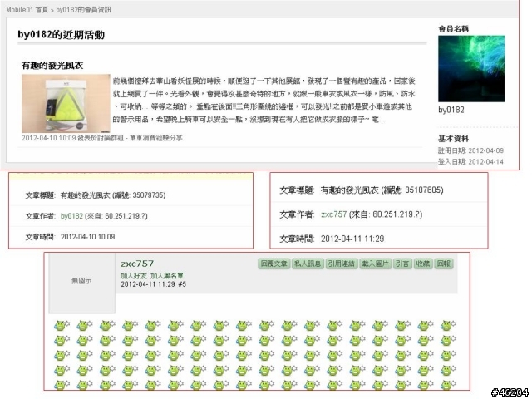
Task: Click the #5 post number
Action: pyautogui.click(x=182, y=284)
